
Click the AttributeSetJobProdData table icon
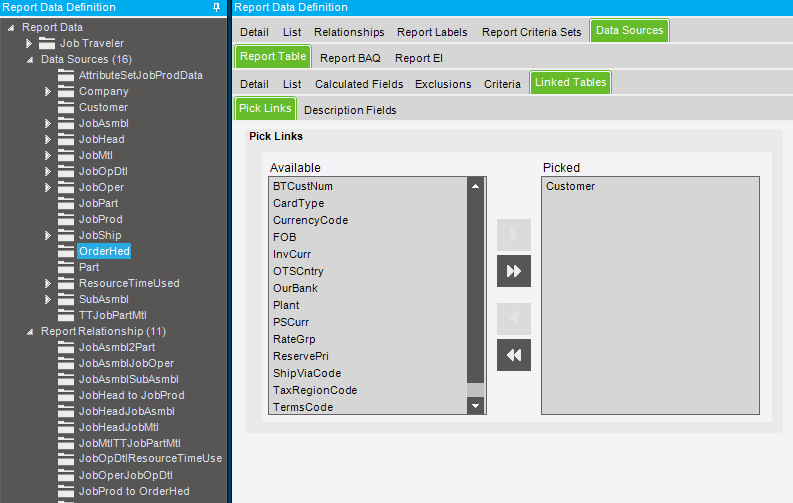tap(66, 75)
